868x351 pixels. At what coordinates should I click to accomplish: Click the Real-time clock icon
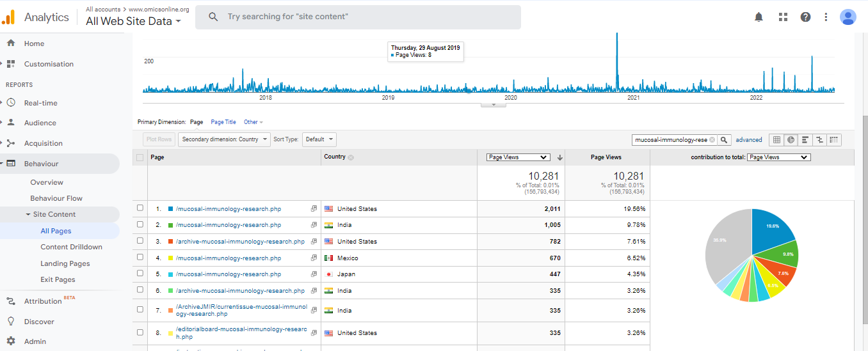11,102
